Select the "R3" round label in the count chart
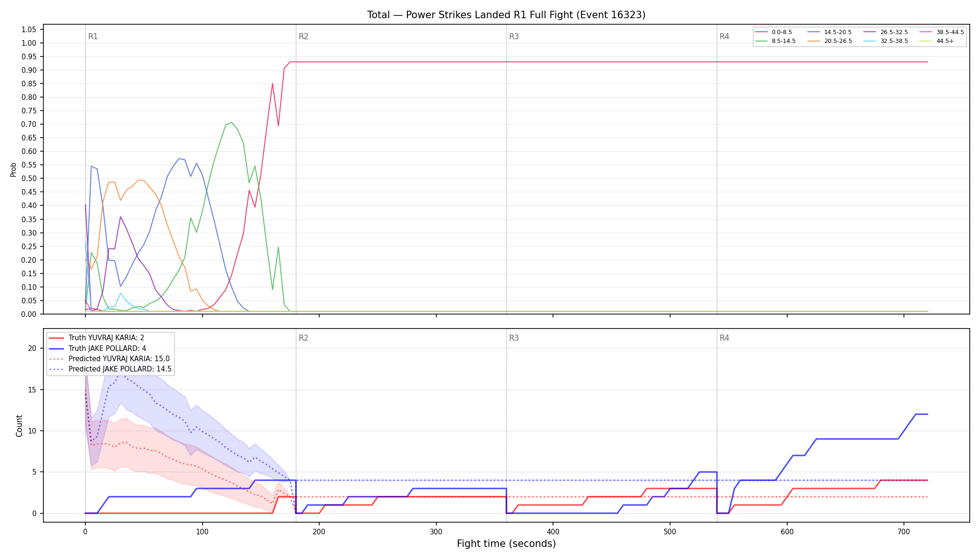 (514, 338)
